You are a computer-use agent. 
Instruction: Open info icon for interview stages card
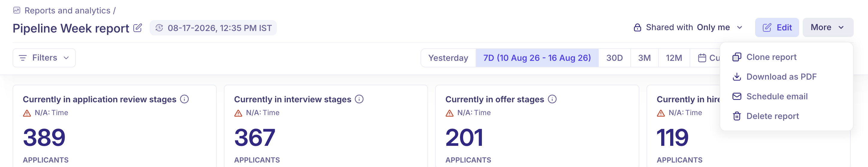coord(359,99)
